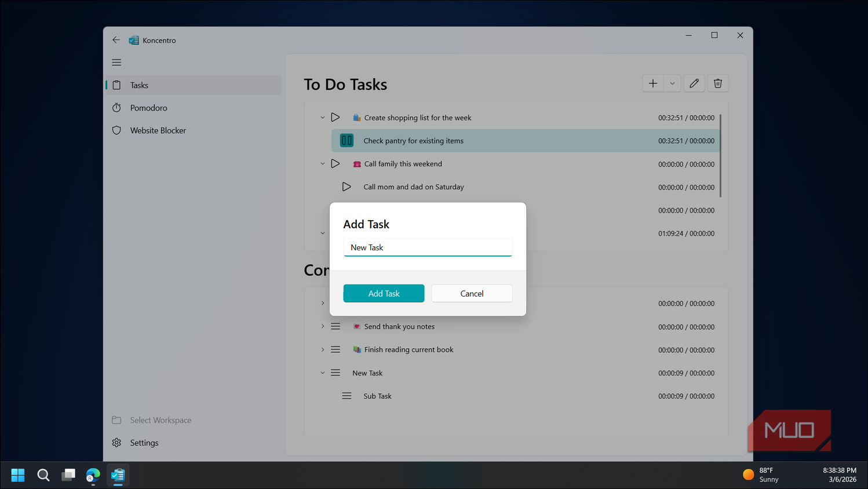Open Settings in the sidebar
Screen dimensions: 868x489
click(x=194, y=443)
